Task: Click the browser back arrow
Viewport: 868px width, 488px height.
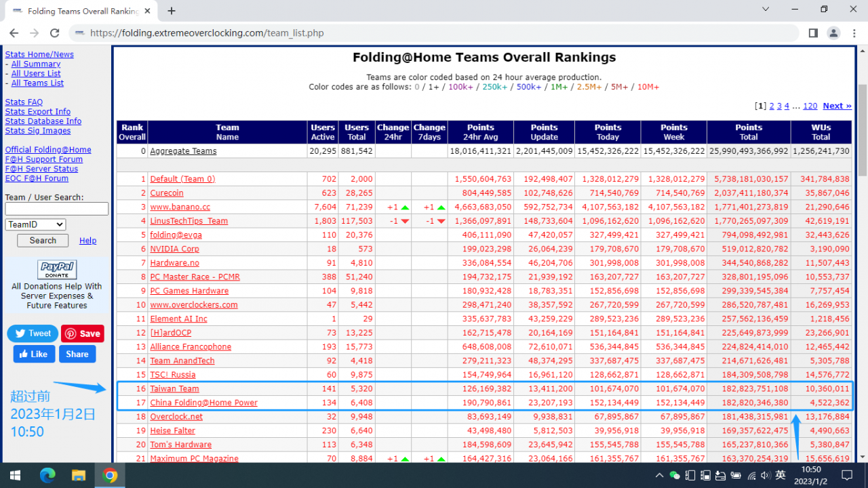Action: click(x=14, y=33)
